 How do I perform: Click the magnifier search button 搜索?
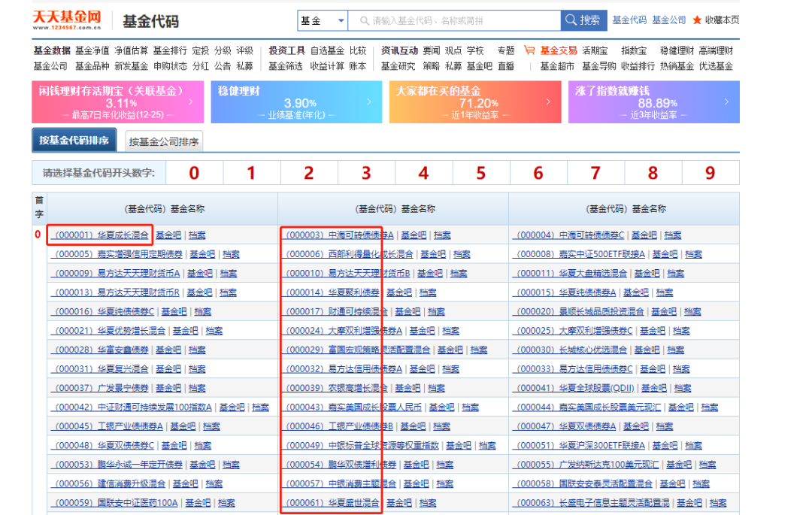coord(583,20)
